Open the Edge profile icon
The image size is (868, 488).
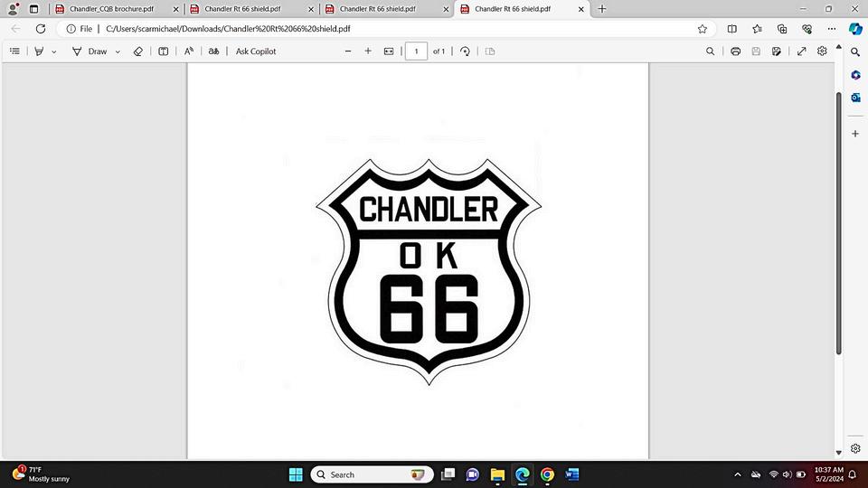[13, 9]
